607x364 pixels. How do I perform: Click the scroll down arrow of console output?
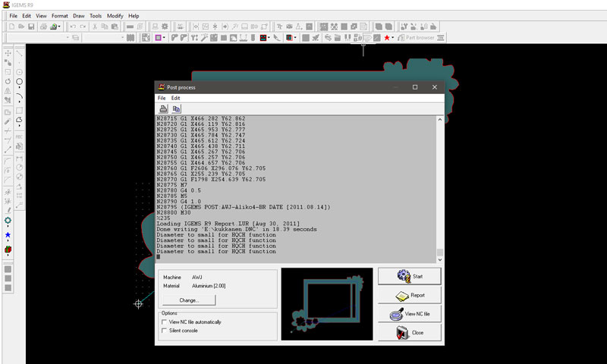tap(440, 259)
